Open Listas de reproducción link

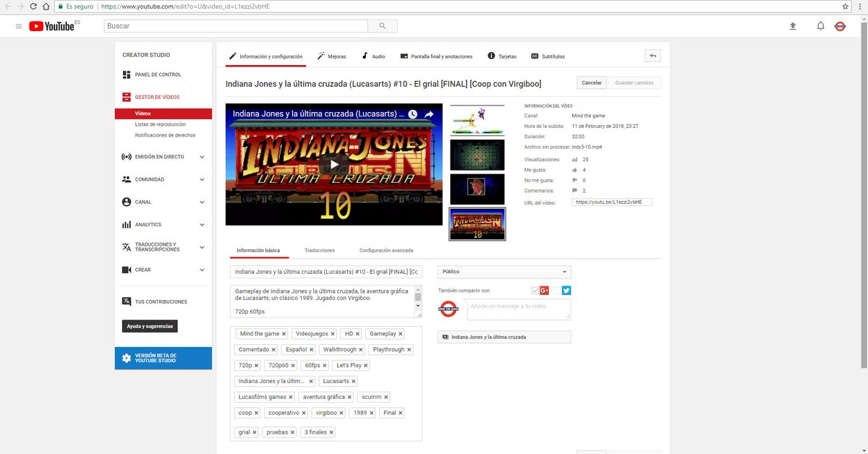(x=160, y=124)
